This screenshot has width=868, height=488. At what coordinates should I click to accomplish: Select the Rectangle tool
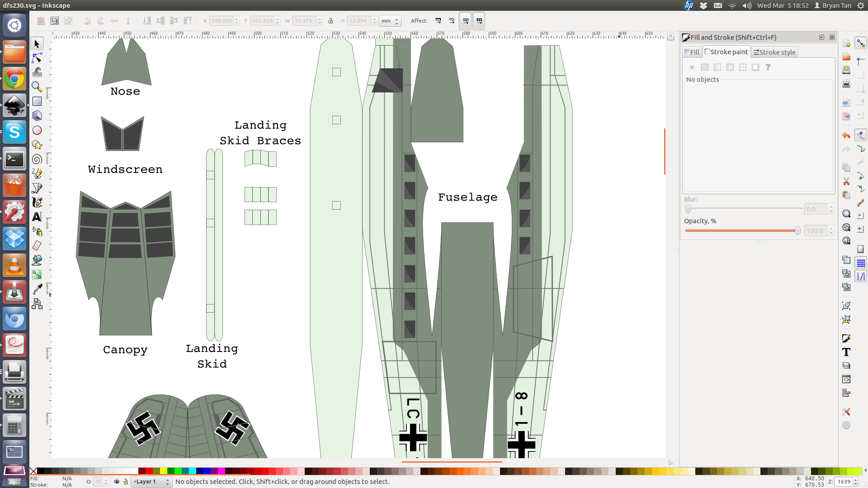(x=37, y=101)
